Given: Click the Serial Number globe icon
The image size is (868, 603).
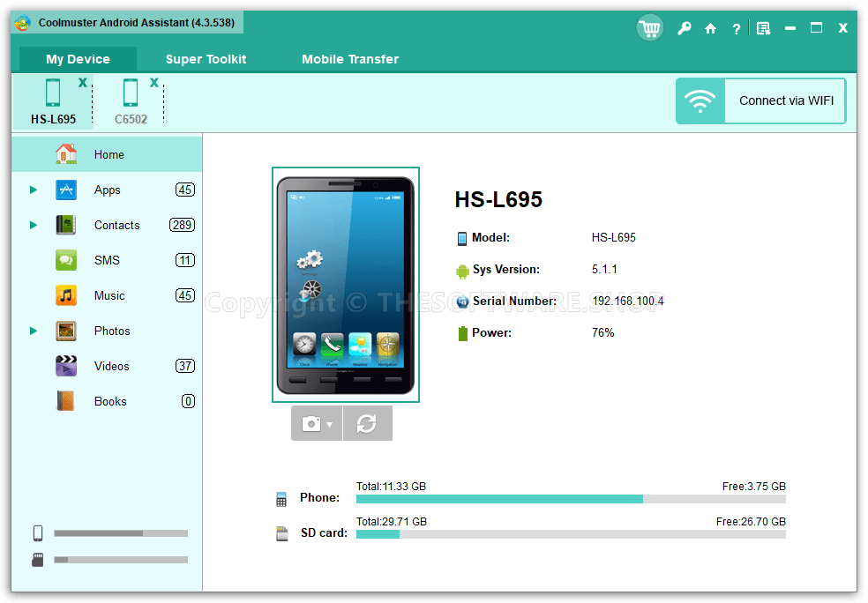Looking at the screenshot, I should click(462, 301).
